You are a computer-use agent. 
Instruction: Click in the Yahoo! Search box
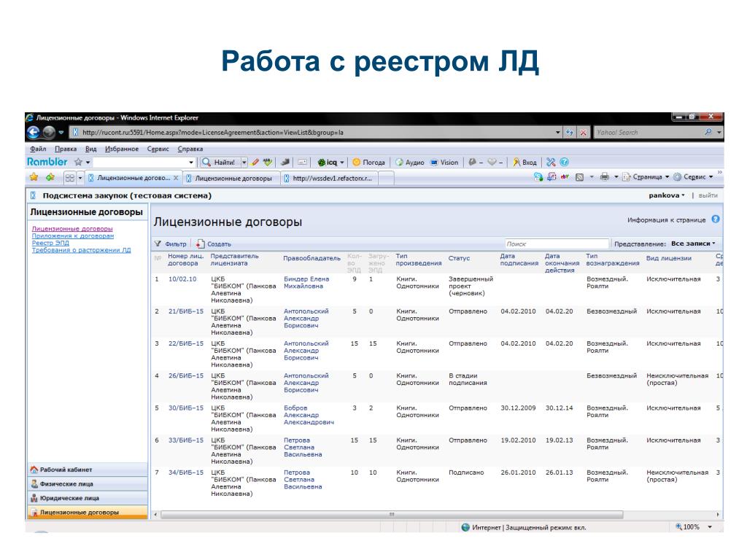point(649,133)
